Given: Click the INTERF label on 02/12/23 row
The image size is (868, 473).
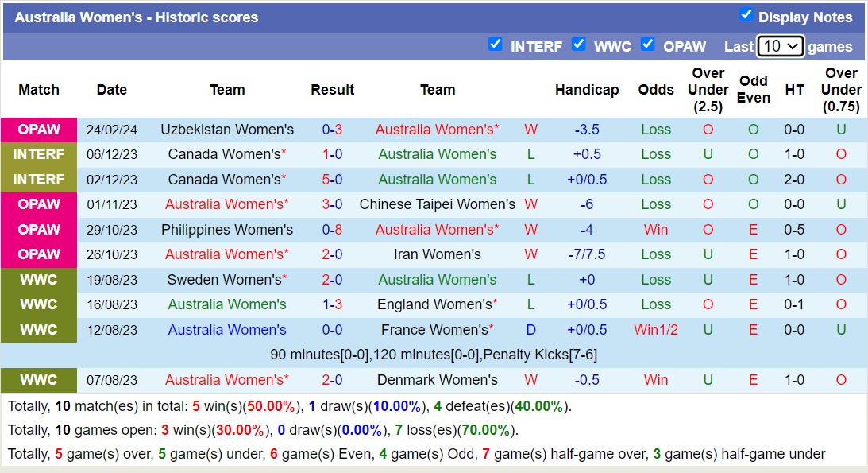Looking at the screenshot, I should (39, 180).
